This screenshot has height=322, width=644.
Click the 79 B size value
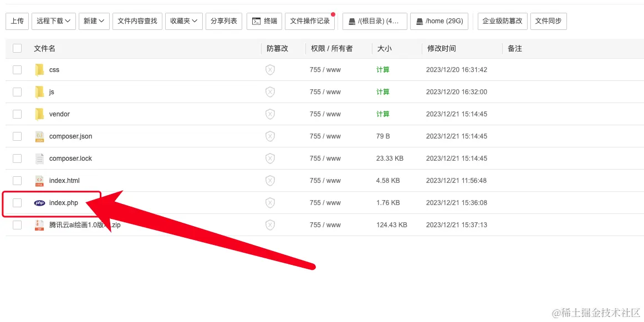383,136
